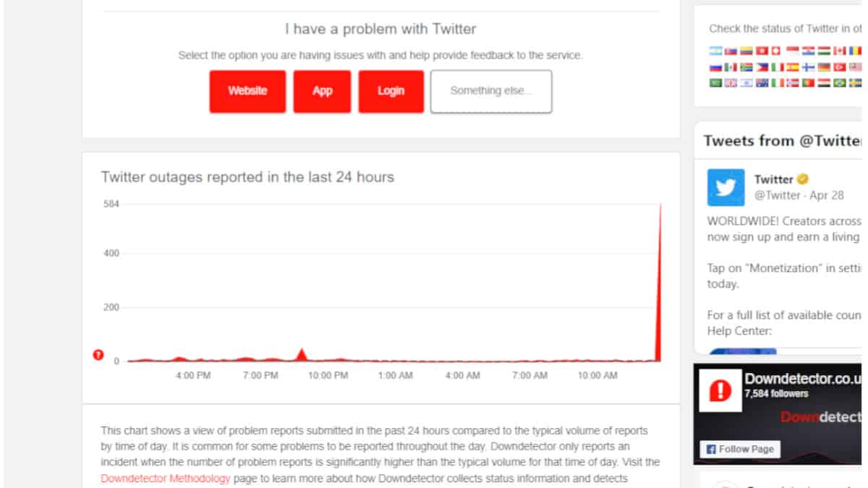
Task: Click the small spike near 10:00 PM
Action: [x=302, y=354]
